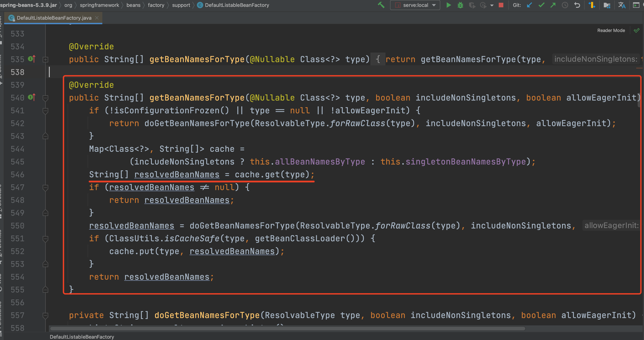Click DefaultListableBeanFactory in the bottom breadcrumb bar
Screen dimensions: 644x340
(82, 337)
